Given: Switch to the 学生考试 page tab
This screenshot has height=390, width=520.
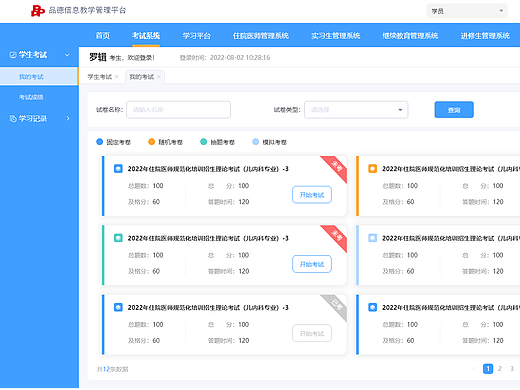Looking at the screenshot, I should pos(100,77).
